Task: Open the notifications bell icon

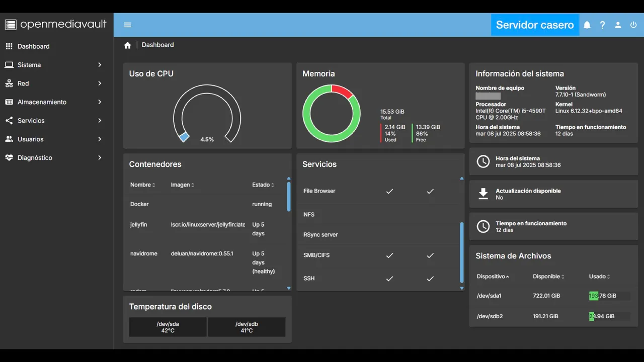Action: 587,25
